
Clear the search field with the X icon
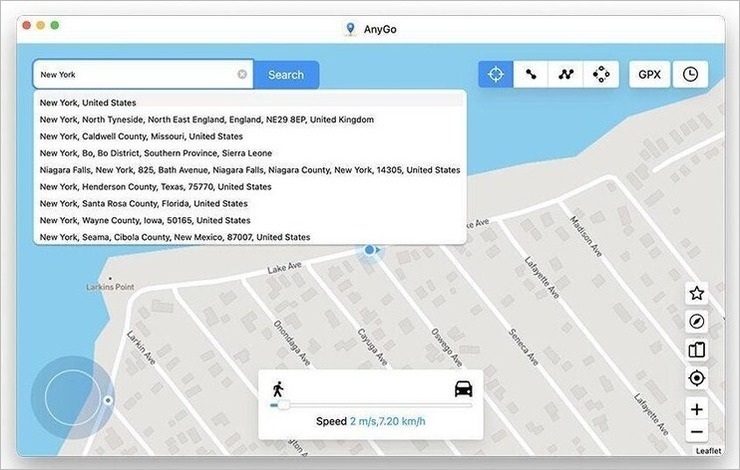point(242,74)
